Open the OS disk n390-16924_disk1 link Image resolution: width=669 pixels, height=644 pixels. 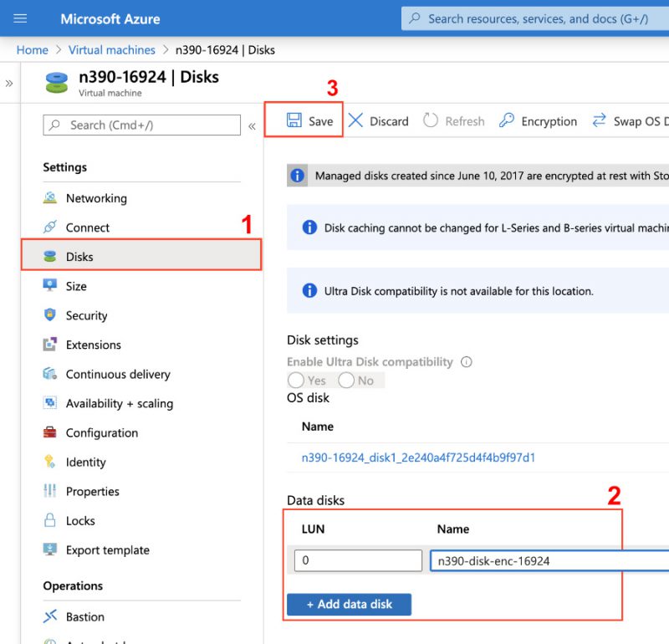(x=418, y=457)
